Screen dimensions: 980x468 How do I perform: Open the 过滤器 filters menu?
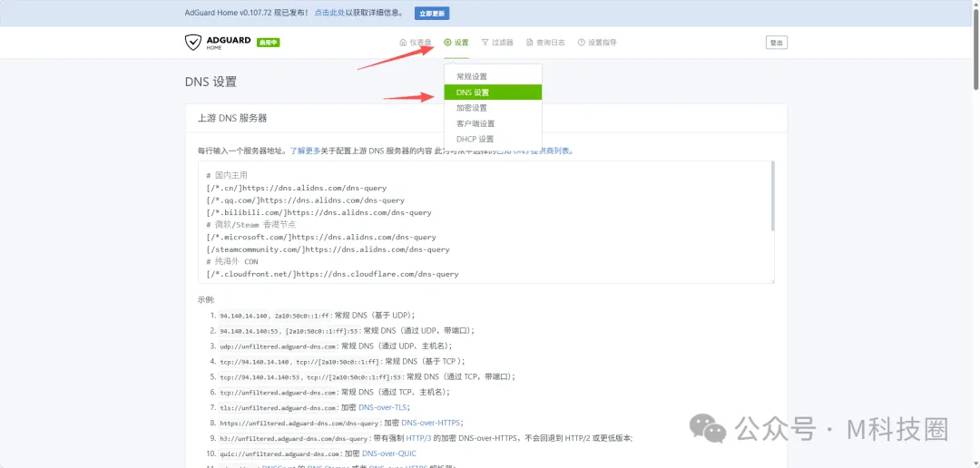point(497,43)
